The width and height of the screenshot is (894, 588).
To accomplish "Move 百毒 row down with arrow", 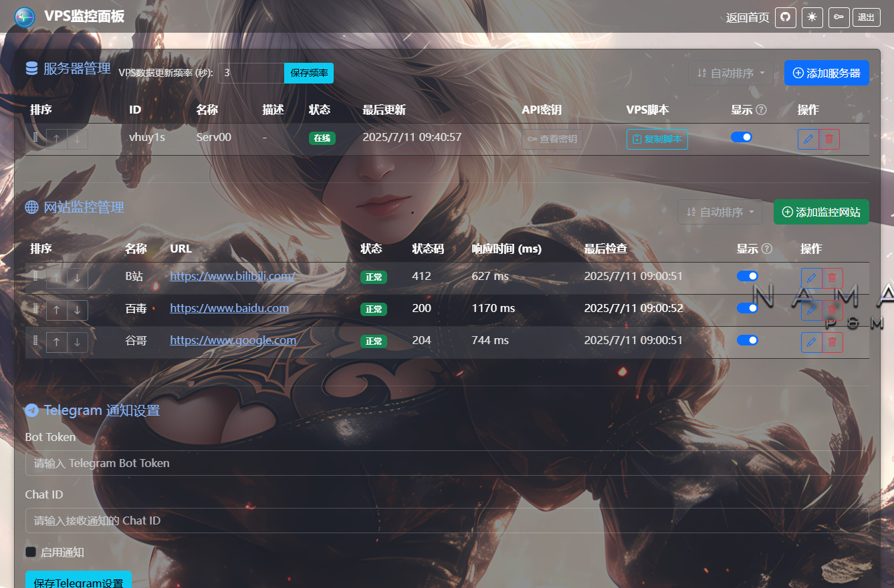I will coord(78,309).
